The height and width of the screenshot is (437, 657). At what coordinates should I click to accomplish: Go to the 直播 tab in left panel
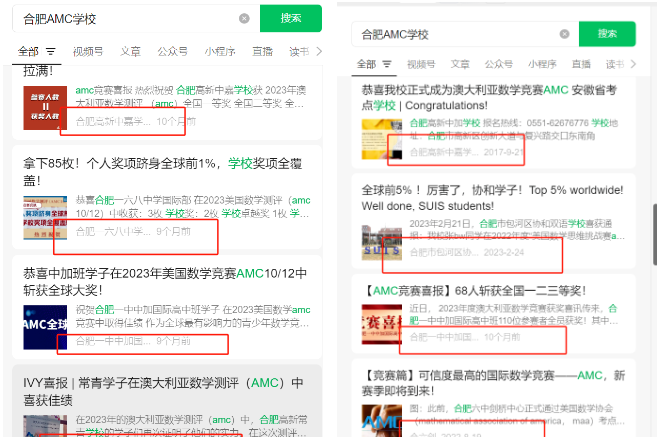point(262,51)
